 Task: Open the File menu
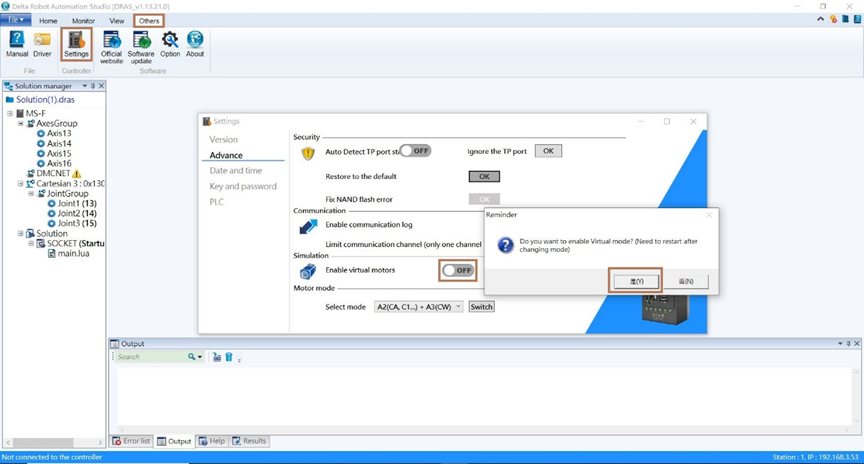(16, 20)
